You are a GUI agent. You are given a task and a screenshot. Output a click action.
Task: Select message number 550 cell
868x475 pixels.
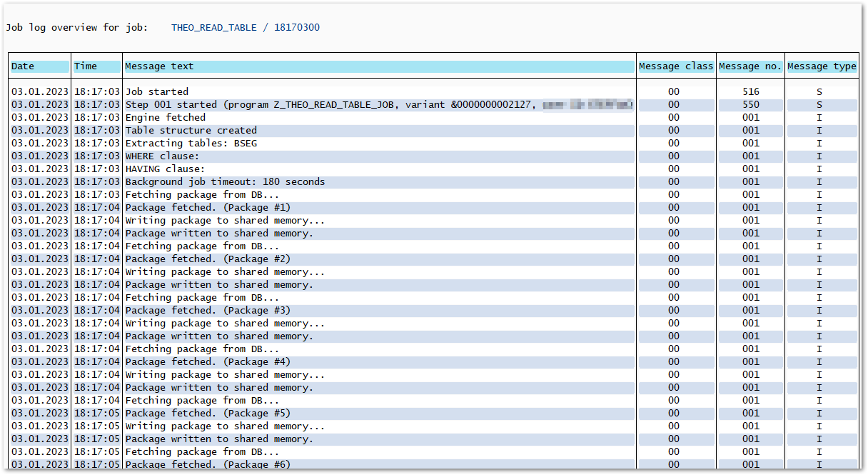click(750, 104)
